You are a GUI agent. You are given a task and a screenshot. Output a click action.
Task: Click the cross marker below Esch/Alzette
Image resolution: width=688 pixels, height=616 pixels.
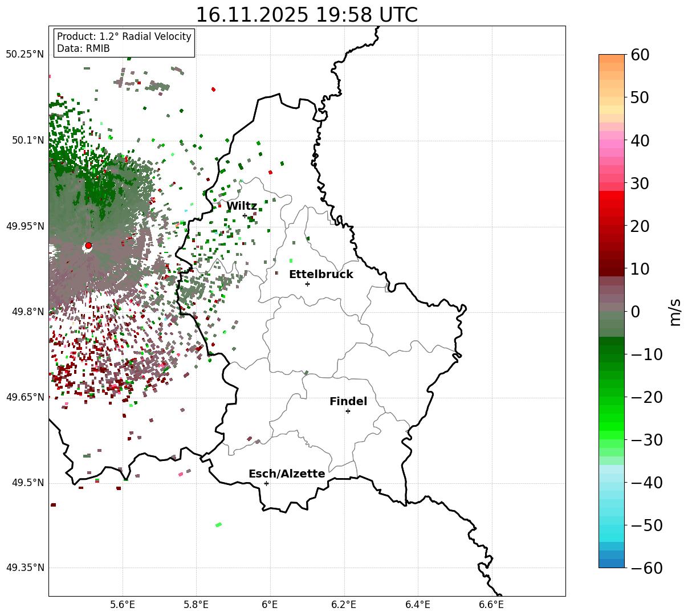[266, 483]
